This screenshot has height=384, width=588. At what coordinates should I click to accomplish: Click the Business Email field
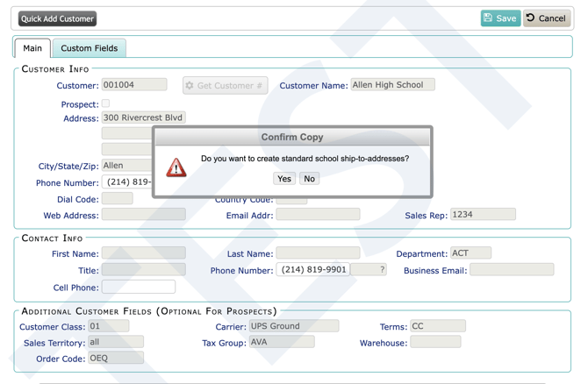pos(512,269)
